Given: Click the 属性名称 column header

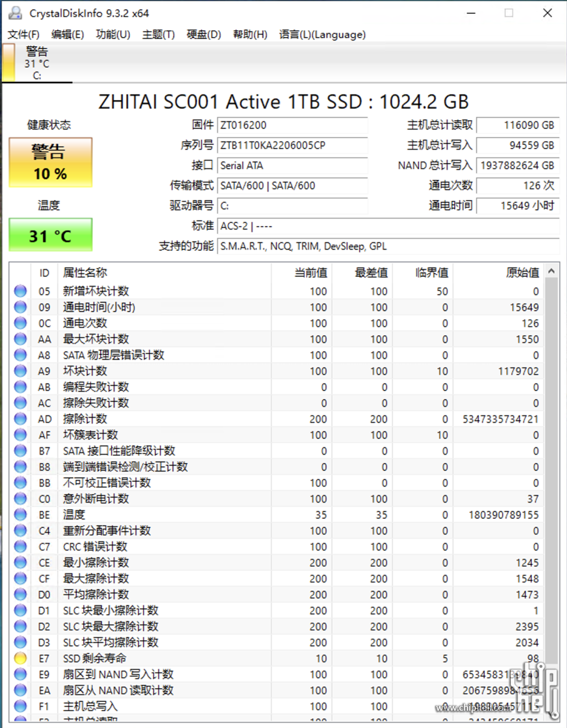Looking at the screenshot, I should (165, 272).
